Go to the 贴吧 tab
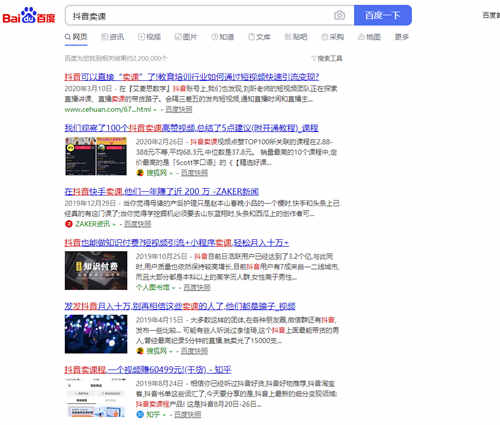 (x=296, y=37)
